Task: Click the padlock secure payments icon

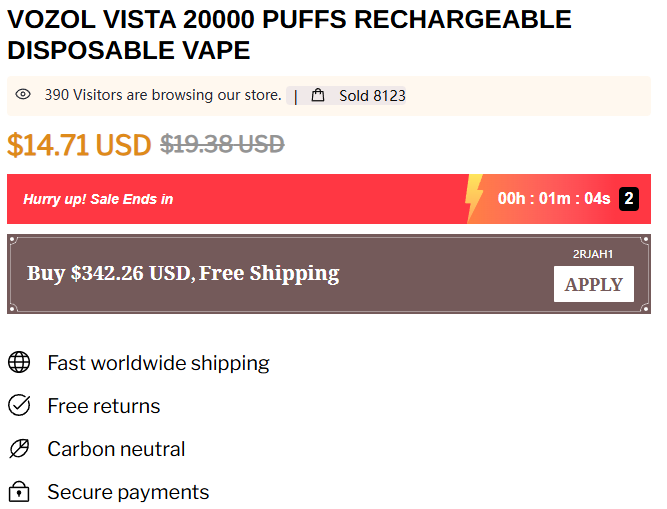Action: click(x=19, y=492)
